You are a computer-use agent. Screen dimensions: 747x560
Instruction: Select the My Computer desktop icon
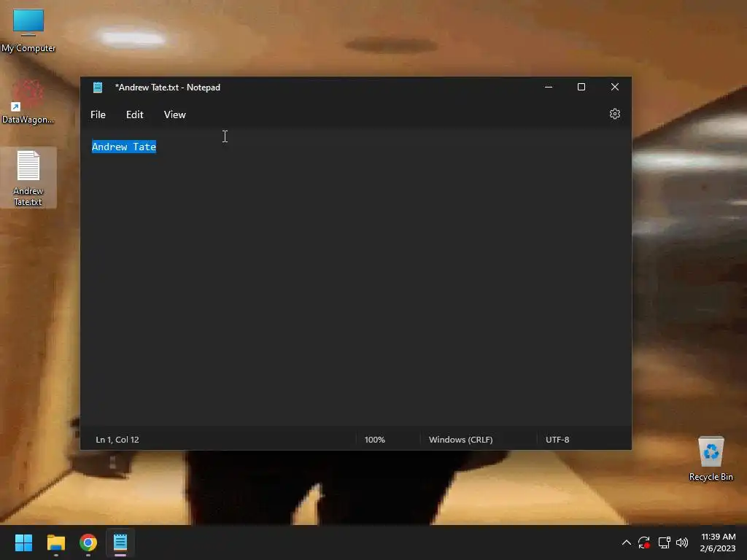coord(28,31)
